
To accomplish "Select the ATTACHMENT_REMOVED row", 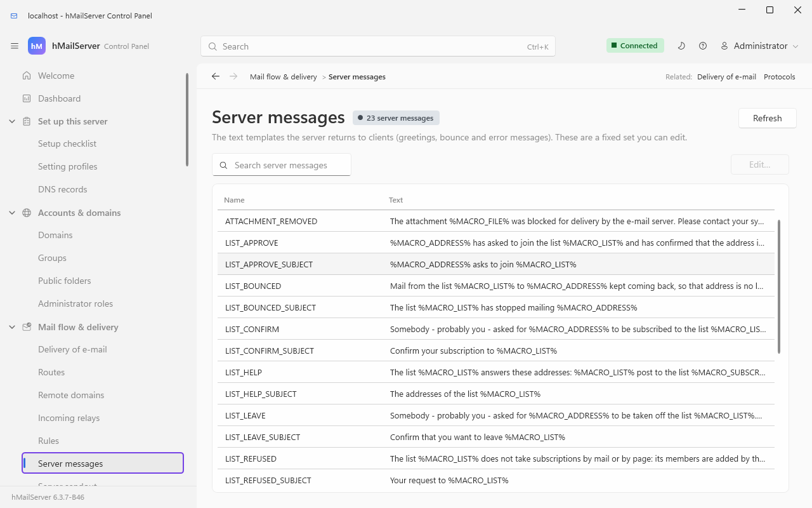I will pos(496,221).
